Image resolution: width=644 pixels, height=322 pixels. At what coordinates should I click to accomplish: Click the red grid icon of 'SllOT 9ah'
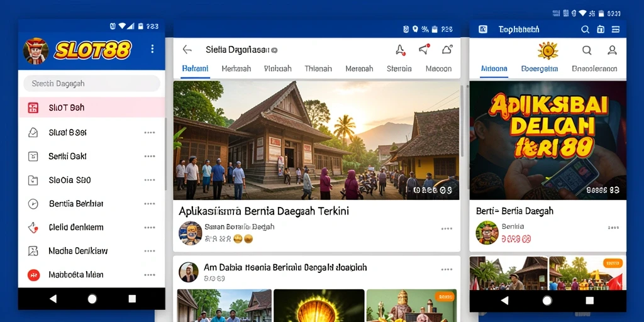tap(33, 108)
